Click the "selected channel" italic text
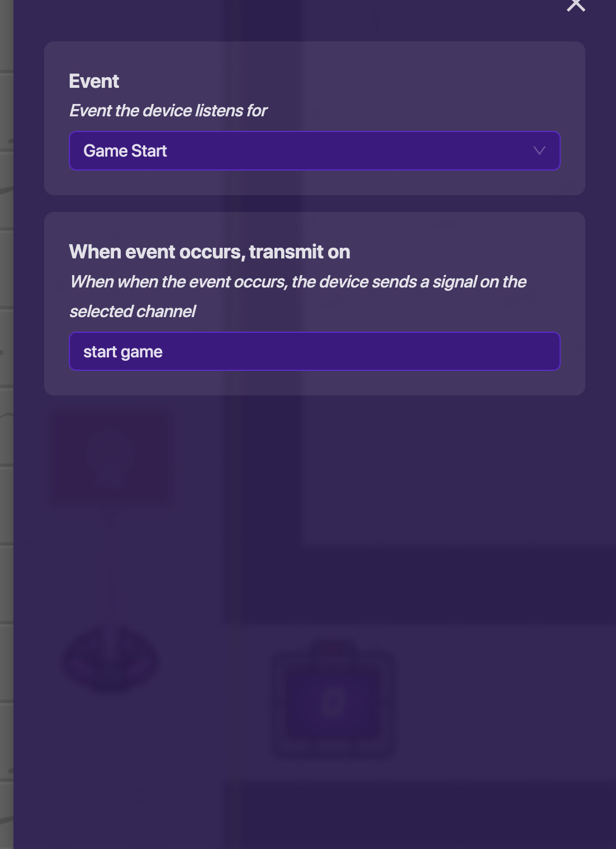Image resolution: width=616 pixels, height=849 pixels. (132, 312)
